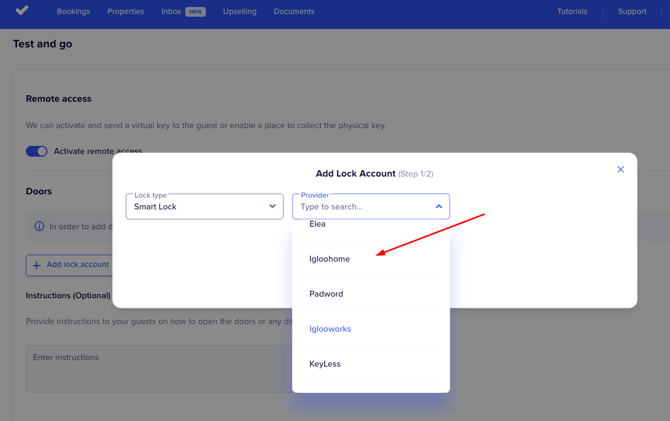The width and height of the screenshot is (670, 421).
Task: Click the Provider search input field
Action: tap(360, 207)
